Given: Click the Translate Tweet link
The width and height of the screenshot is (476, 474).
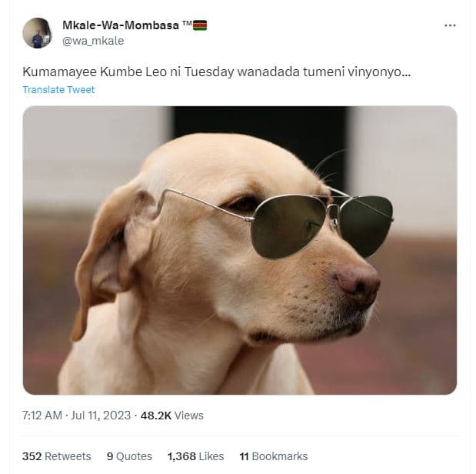Looking at the screenshot, I should tap(58, 90).
